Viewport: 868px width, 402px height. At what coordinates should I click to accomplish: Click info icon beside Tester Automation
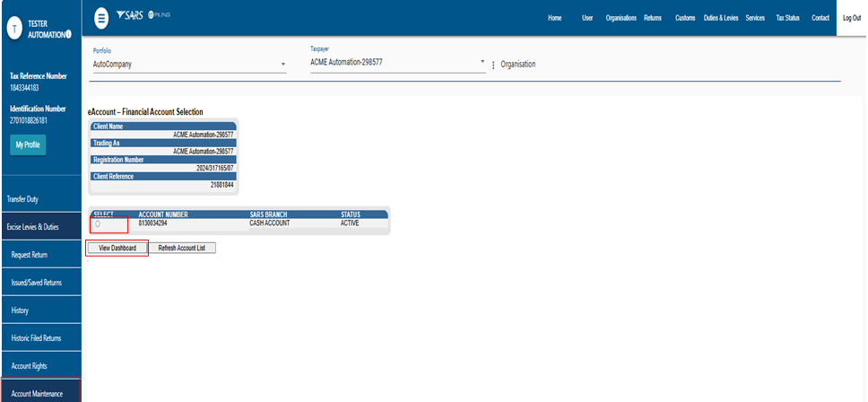point(68,34)
